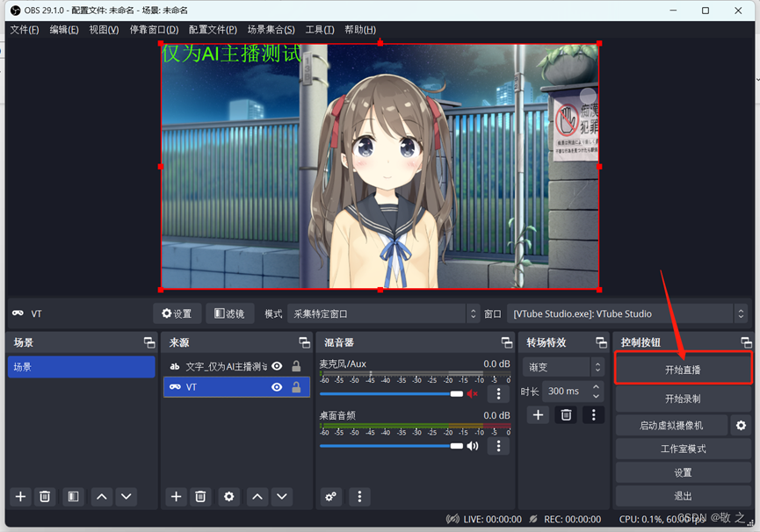Add a new source with plus icon
Image resolution: width=760 pixels, height=532 pixels.
pos(176,497)
